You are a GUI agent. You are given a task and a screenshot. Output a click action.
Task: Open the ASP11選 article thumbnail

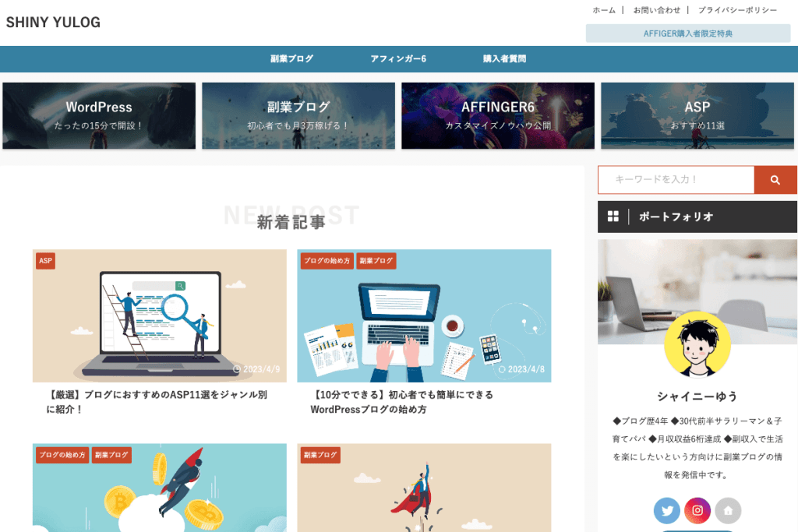tap(159, 315)
